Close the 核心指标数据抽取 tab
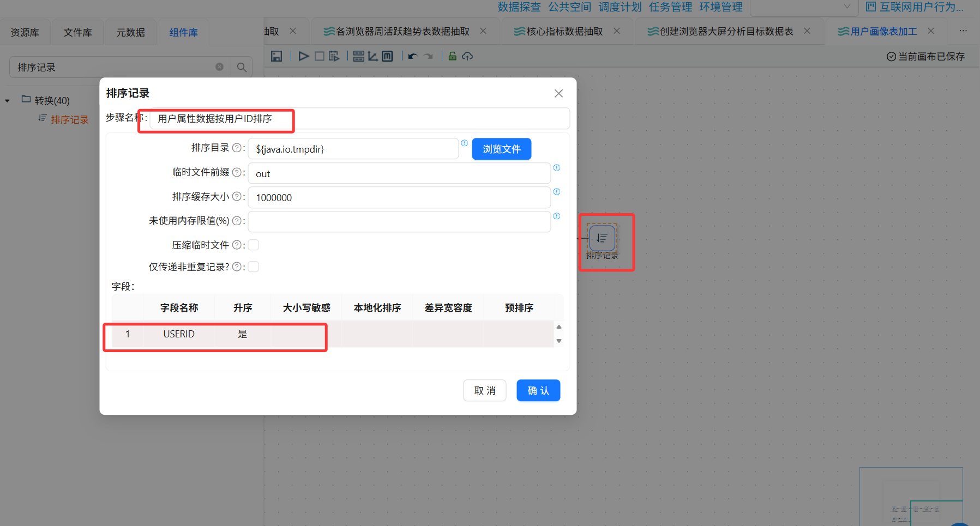Screen dimensions: 980x526 [617, 31]
